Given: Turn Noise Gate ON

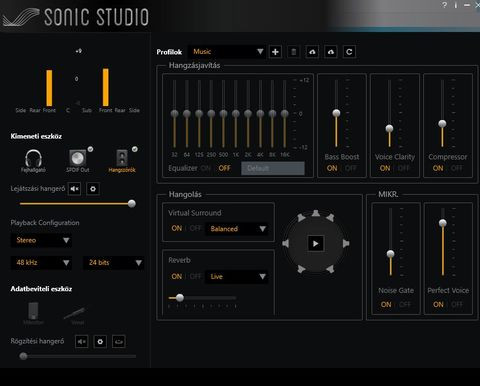Looking at the screenshot, I should [386, 304].
